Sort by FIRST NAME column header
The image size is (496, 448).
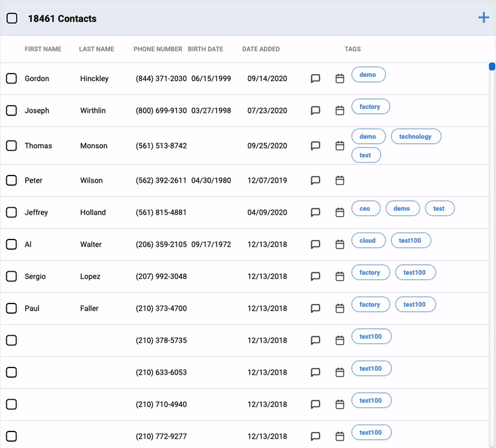click(x=43, y=49)
